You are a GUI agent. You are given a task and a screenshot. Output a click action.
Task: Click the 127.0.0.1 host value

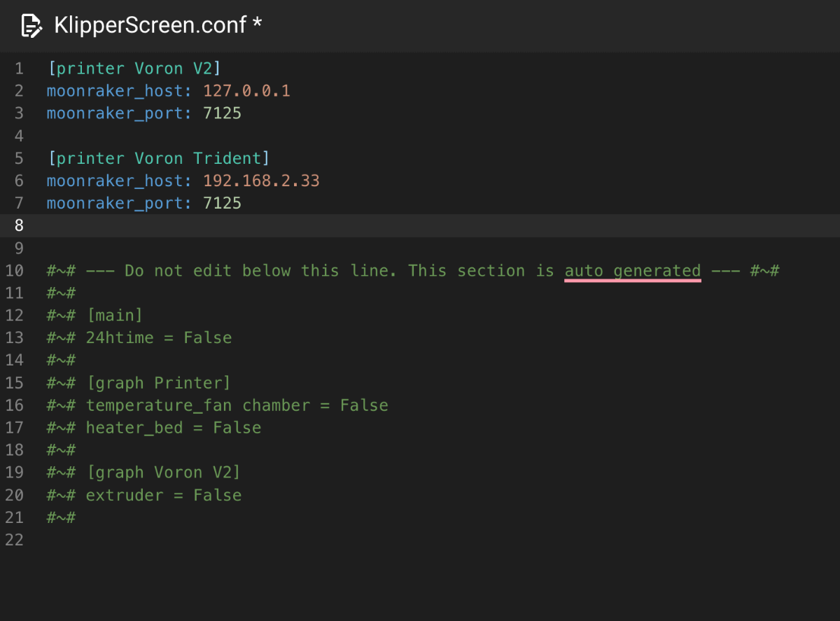click(x=246, y=91)
